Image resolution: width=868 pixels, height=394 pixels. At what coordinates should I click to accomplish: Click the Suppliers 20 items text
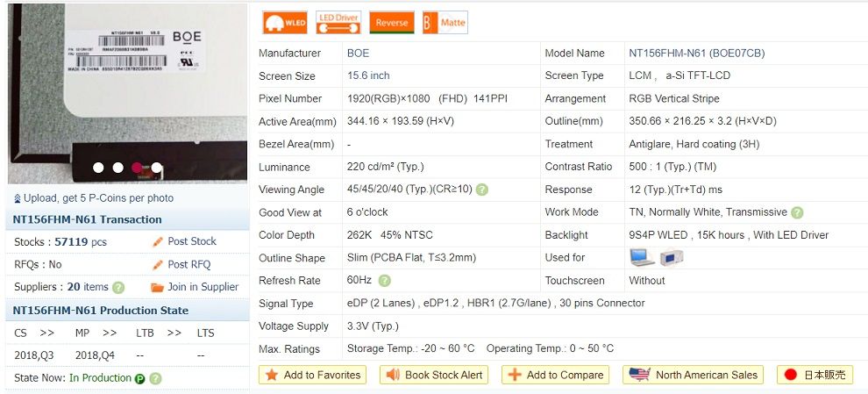tap(60, 287)
